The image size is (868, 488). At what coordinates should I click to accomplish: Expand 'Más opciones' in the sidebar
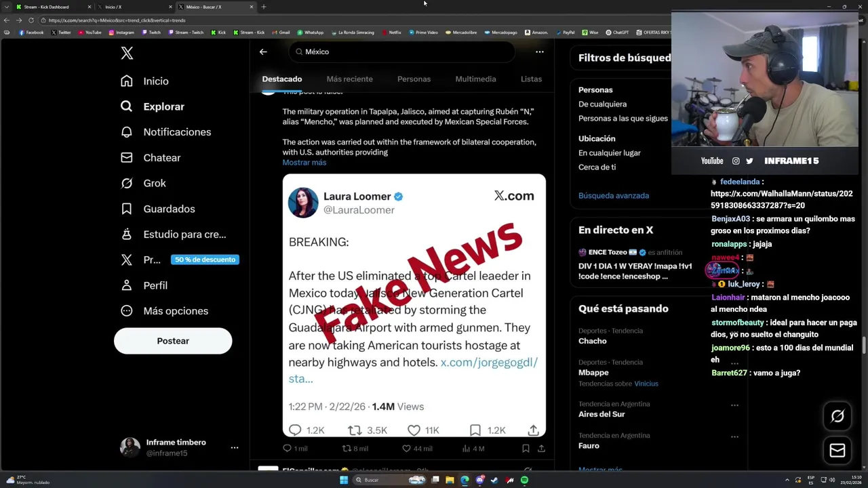pyautogui.click(x=165, y=311)
